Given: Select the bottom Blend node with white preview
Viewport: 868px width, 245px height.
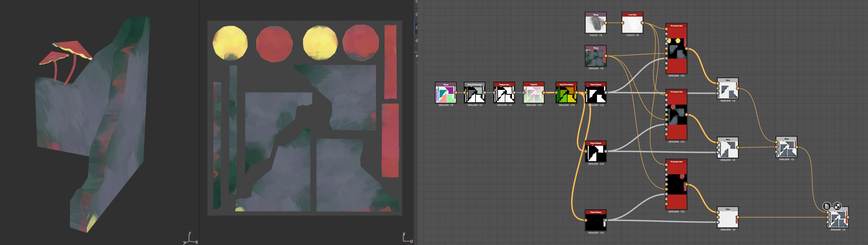Looking at the screenshot, I should point(728,217).
